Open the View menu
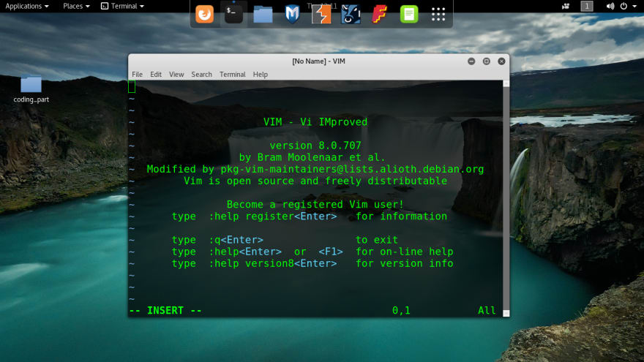This screenshot has height=362, width=644. [176, 75]
